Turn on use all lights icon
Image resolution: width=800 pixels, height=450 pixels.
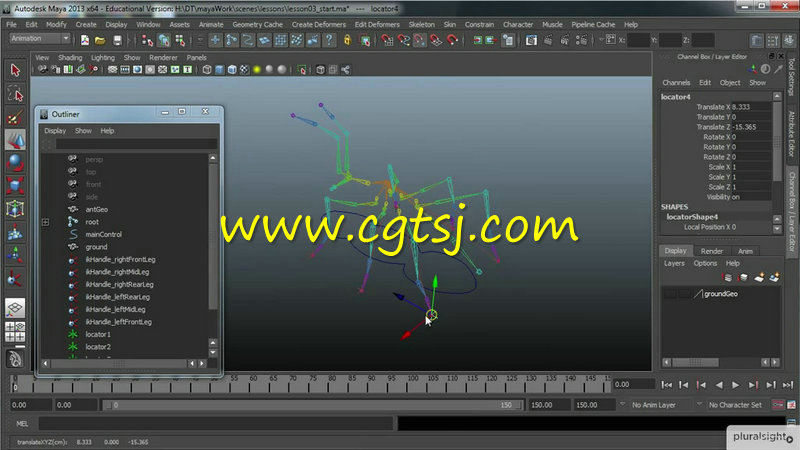(x=257, y=70)
